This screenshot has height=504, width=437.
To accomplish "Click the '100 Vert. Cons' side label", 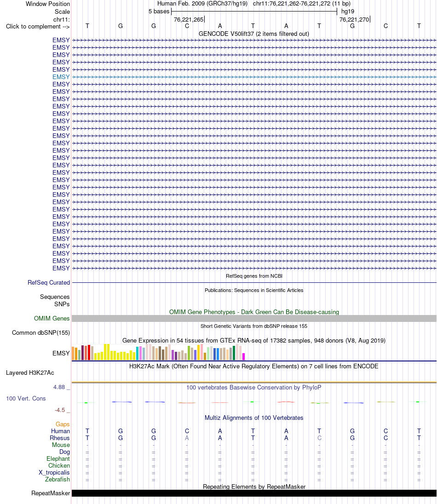I will pyautogui.click(x=26, y=399).
